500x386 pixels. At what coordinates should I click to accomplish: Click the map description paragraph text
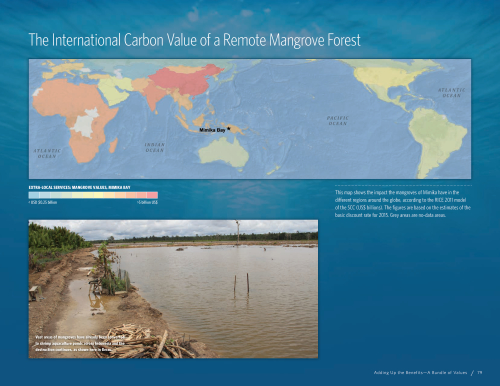point(403,204)
